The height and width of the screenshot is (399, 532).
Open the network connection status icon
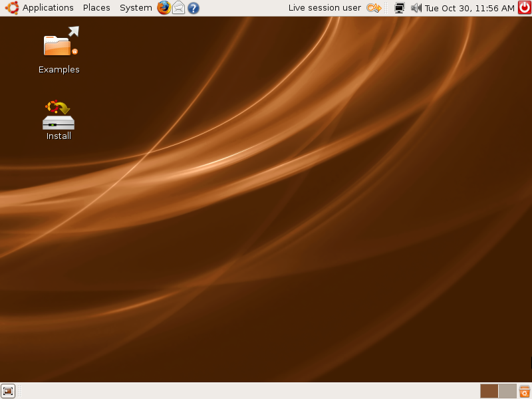(x=399, y=8)
